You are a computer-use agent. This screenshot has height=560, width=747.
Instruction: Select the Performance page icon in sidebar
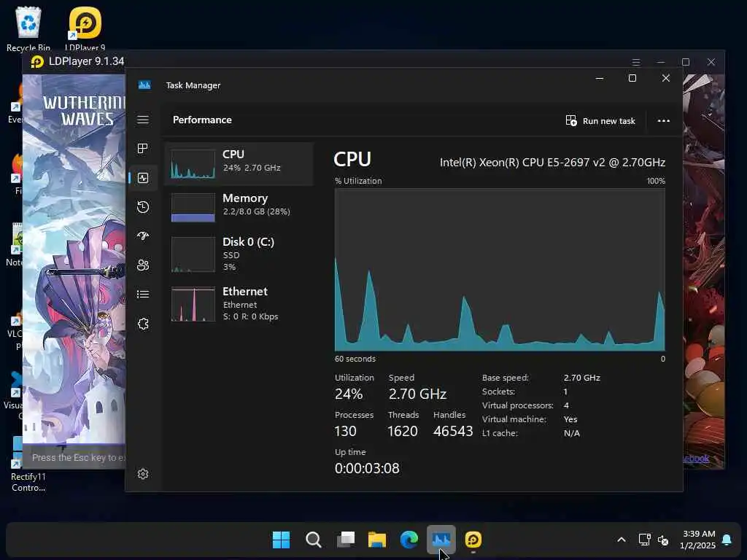pyautogui.click(x=143, y=178)
